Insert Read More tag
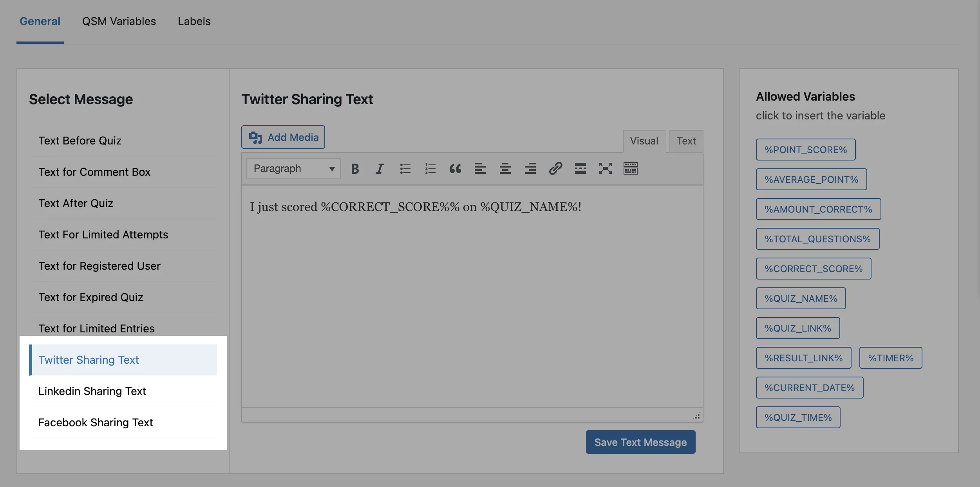The height and width of the screenshot is (487, 980). click(580, 169)
